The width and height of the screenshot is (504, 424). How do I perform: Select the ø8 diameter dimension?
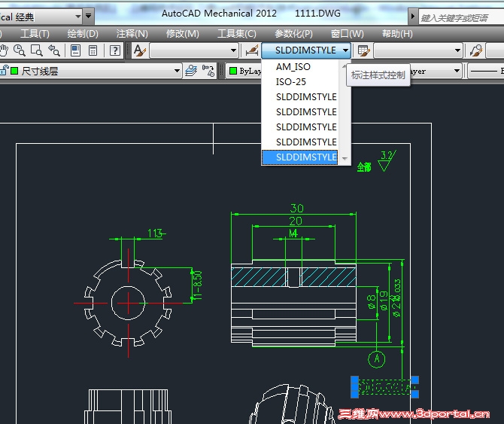(372, 302)
